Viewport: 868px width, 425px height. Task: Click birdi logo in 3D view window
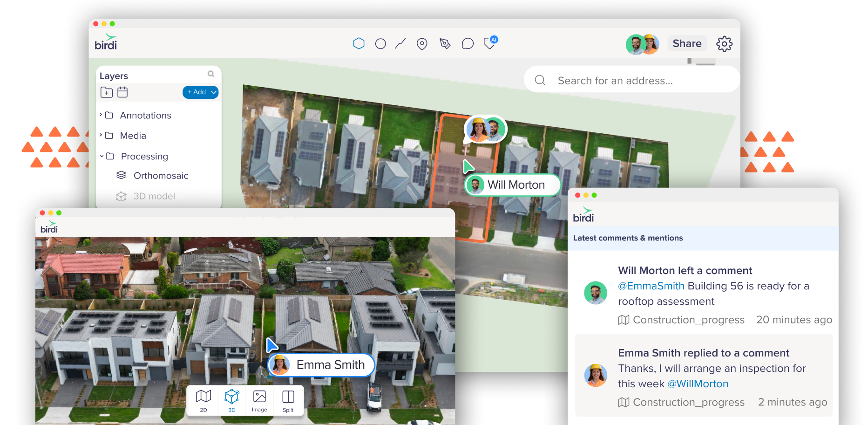pyautogui.click(x=49, y=227)
